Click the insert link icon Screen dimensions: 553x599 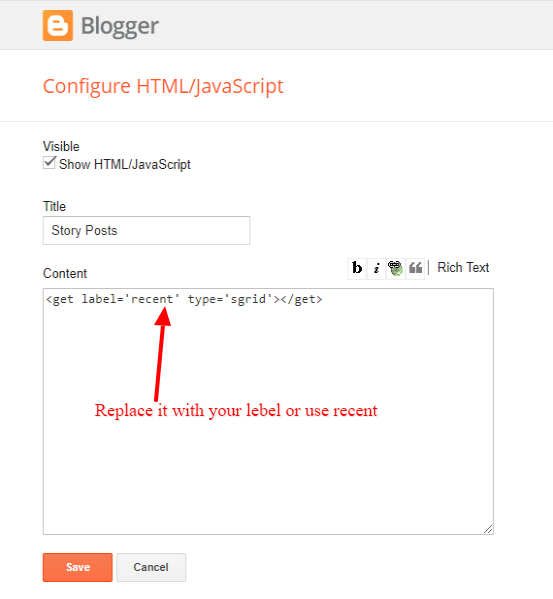click(x=396, y=268)
